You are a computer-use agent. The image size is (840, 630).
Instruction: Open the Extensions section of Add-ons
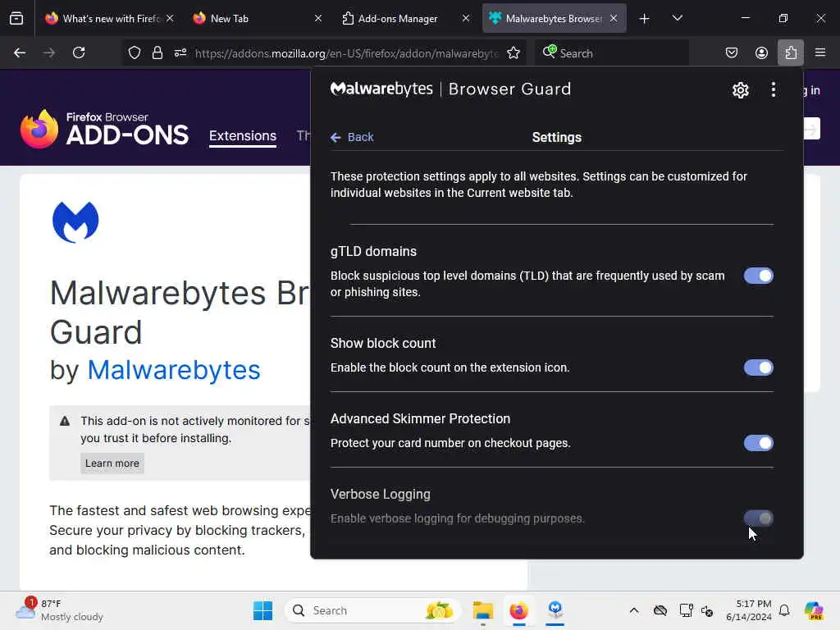[243, 136]
